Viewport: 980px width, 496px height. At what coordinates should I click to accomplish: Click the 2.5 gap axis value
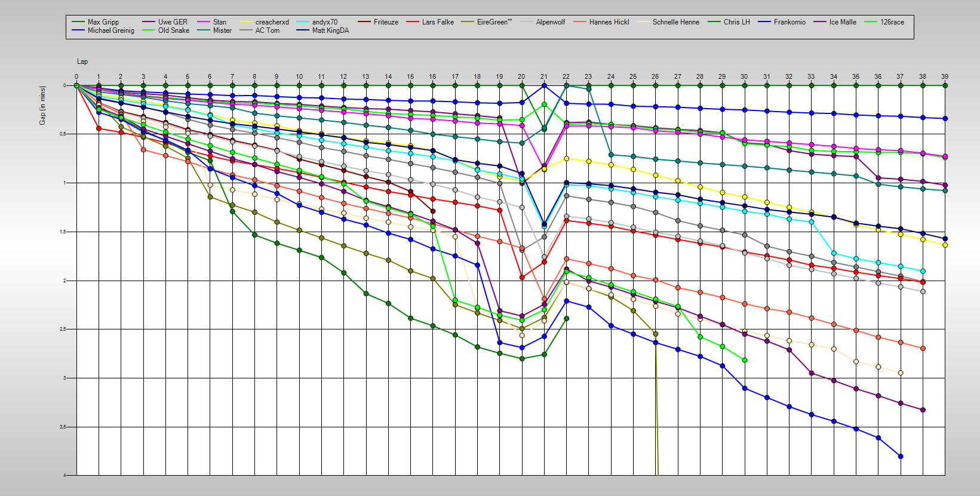click(63, 329)
